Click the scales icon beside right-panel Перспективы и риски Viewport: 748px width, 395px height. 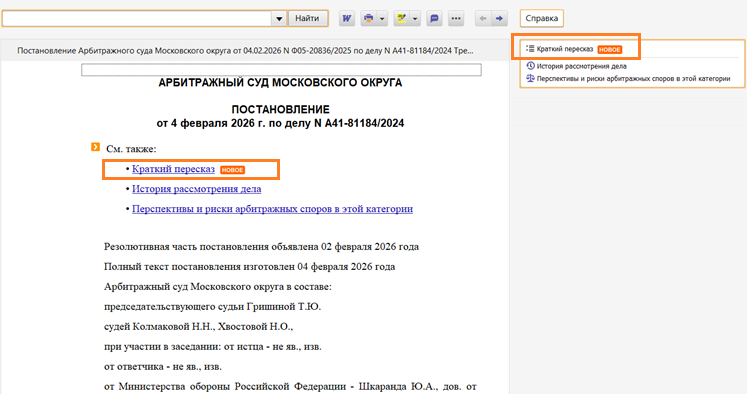coord(530,78)
